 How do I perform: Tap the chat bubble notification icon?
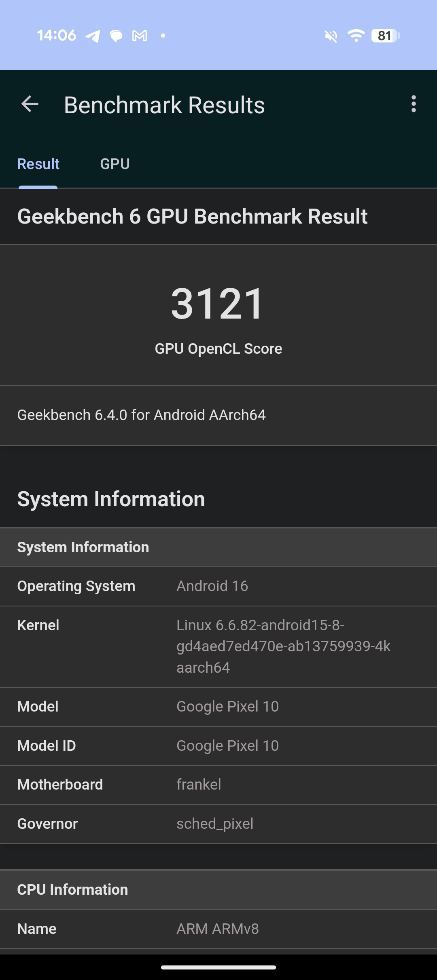[x=116, y=36]
